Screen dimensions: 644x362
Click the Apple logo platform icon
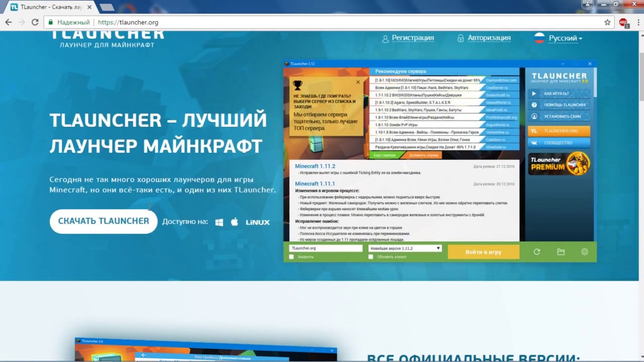234,221
